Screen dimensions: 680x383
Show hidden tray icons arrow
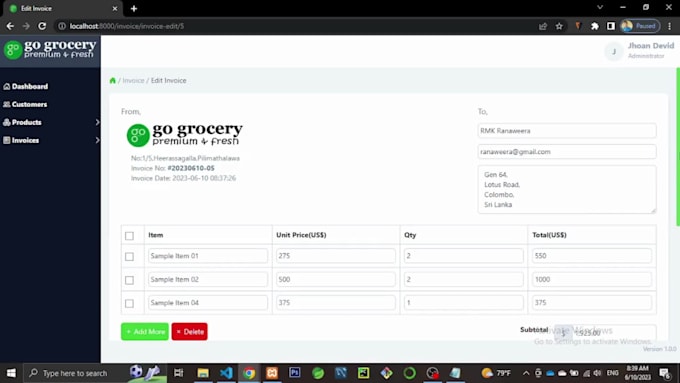click(526, 373)
